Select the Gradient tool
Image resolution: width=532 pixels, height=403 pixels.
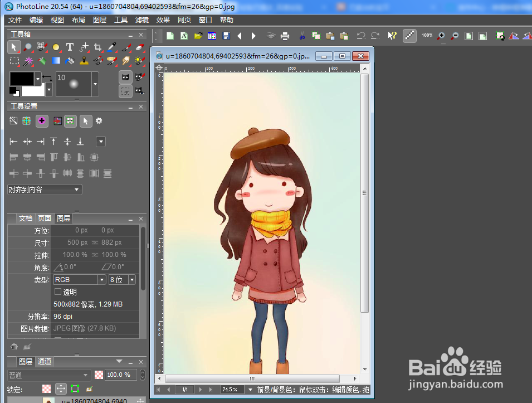(x=56, y=61)
